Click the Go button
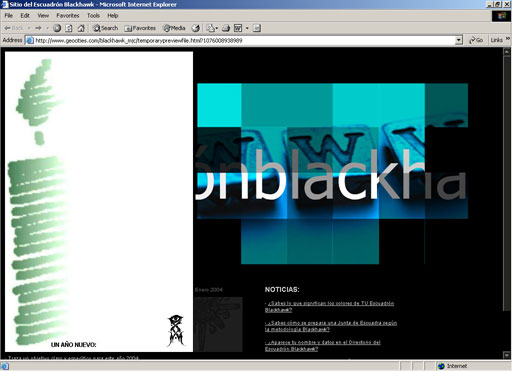Viewport: 512px width, 371px height. tap(476, 40)
